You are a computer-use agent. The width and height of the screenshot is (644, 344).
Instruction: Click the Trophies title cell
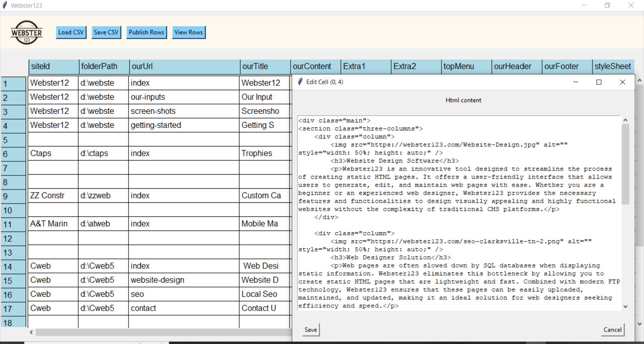point(265,153)
